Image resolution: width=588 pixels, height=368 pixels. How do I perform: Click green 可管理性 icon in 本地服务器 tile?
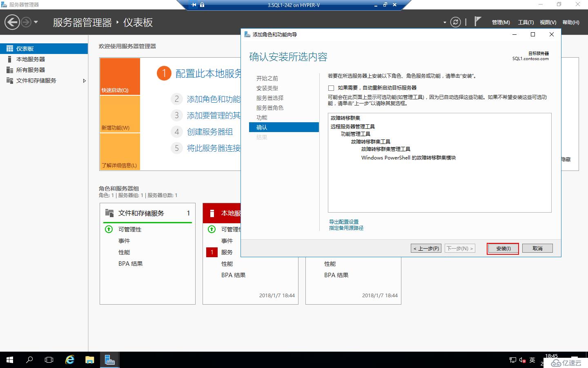[x=212, y=229]
